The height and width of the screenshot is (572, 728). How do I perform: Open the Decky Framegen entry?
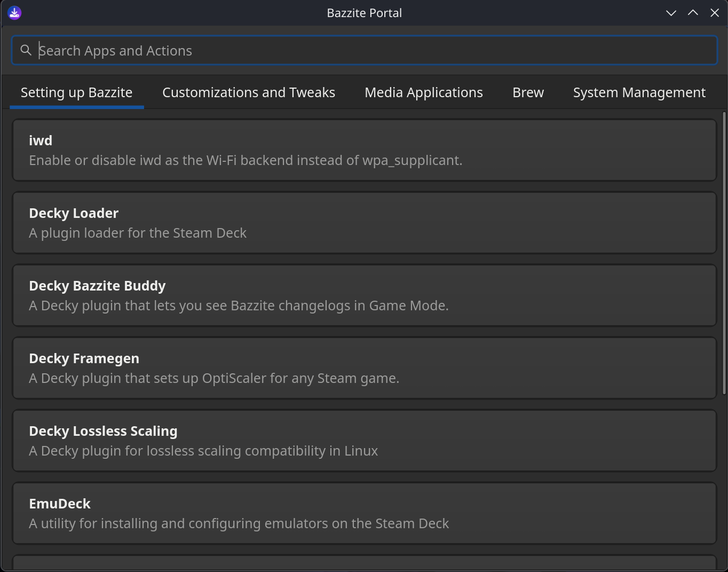(x=365, y=368)
